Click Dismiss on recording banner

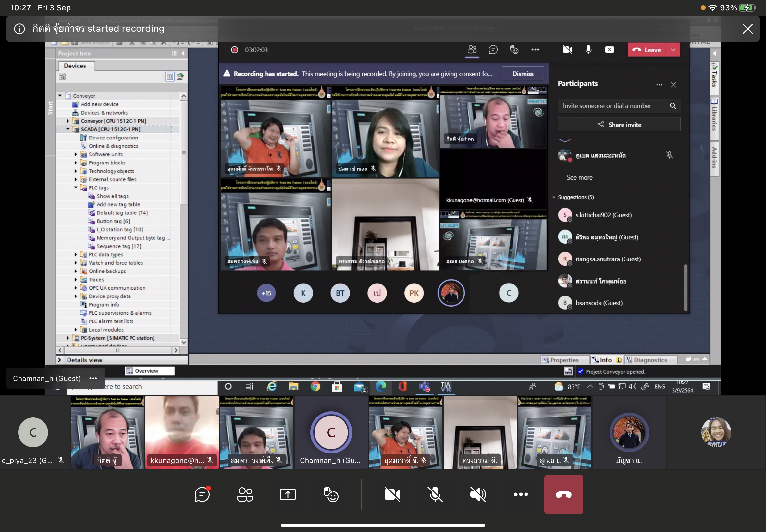[523, 74]
